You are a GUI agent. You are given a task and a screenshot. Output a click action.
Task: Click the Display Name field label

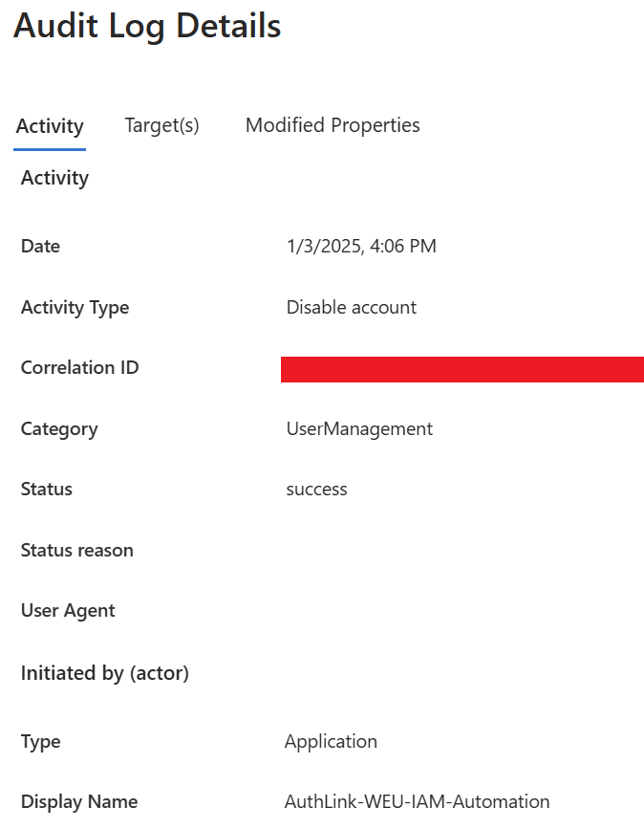(79, 802)
